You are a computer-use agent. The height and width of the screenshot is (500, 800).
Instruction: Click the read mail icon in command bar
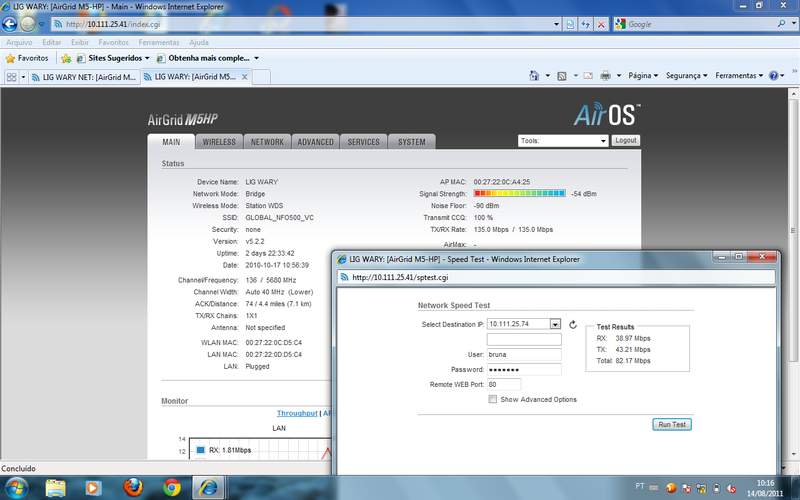pos(588,76)
